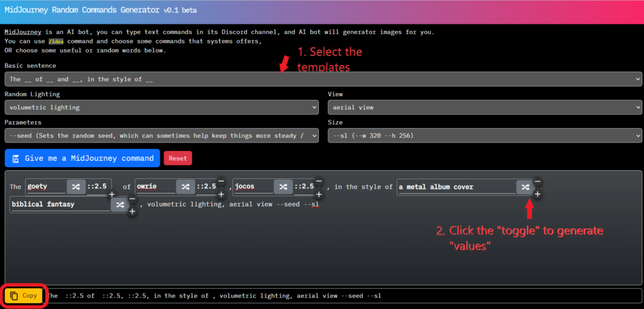The width and height of the screenshot is (644, 309).
Task: Remove 'a metal album cover' with its minus
Action: click(537, 181)
